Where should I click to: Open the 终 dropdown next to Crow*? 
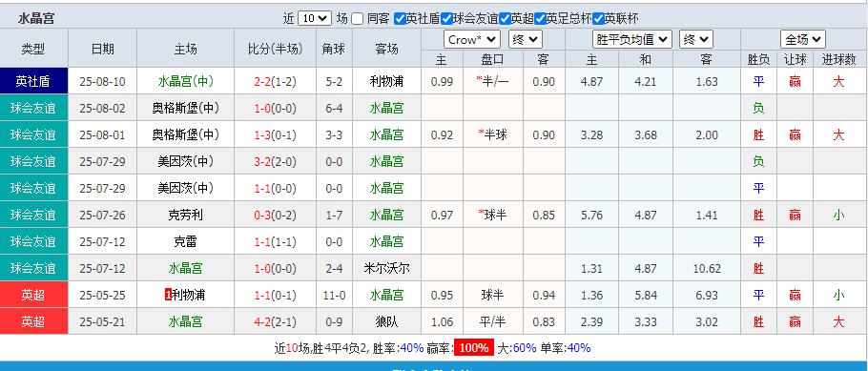tap(526, 39)
